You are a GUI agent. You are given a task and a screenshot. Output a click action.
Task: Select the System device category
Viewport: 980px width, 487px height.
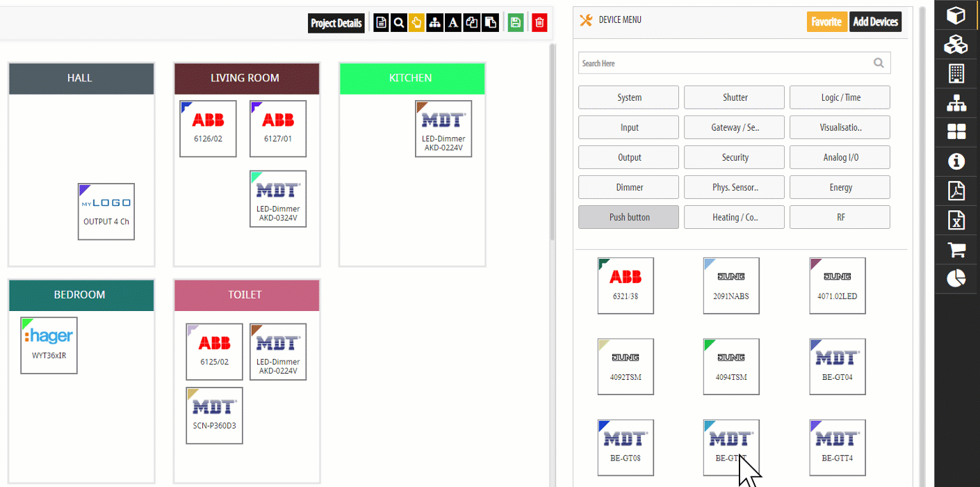coord(629,97)
